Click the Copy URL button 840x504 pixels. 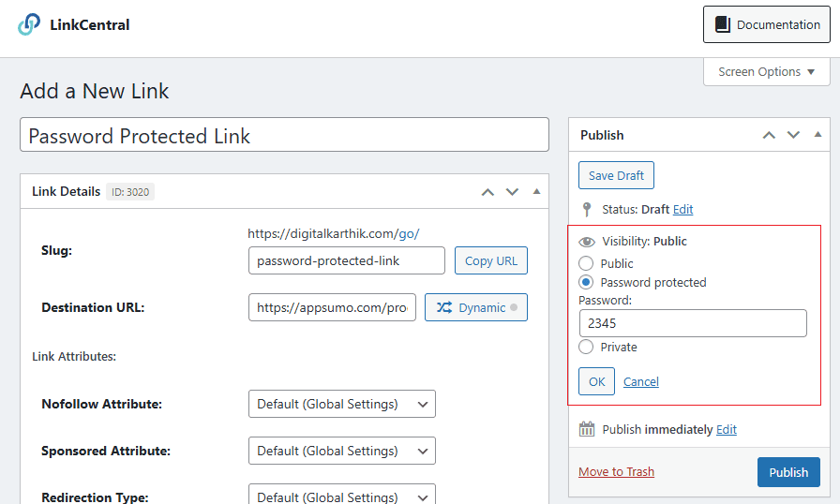click(x=490, y=260)
